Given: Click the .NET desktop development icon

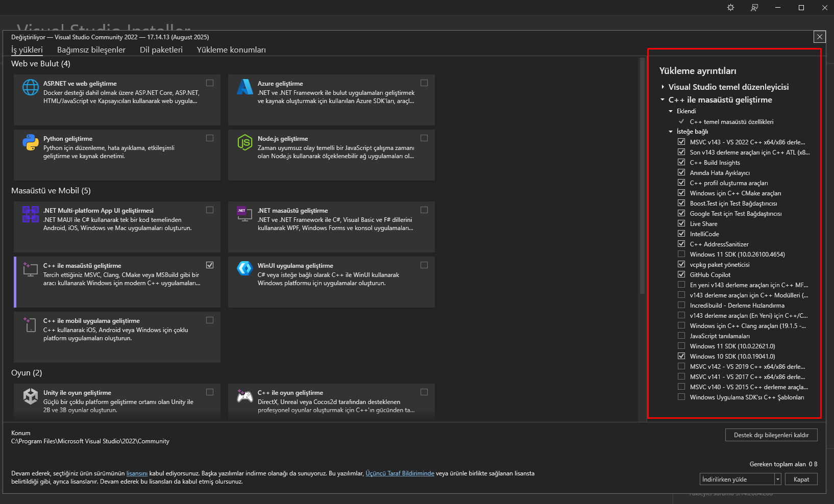Looking at the screenshot, I should pos(245,214).
